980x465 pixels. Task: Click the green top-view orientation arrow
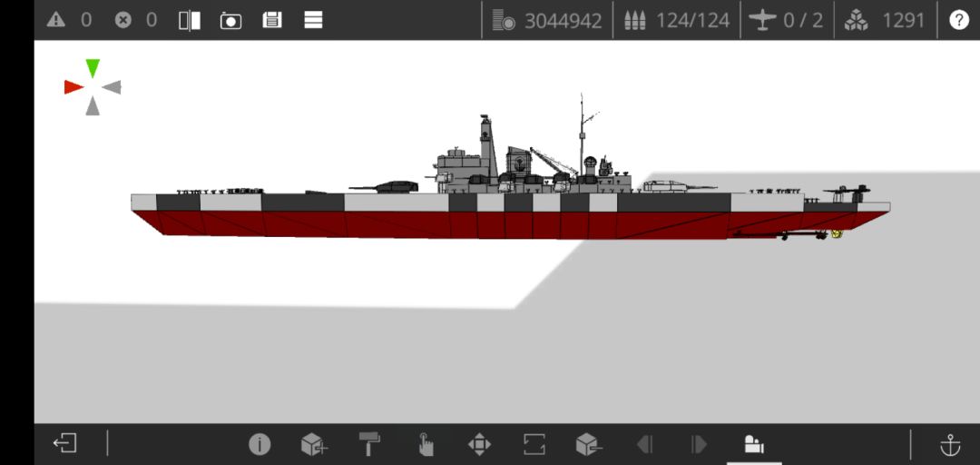(93, 68)
